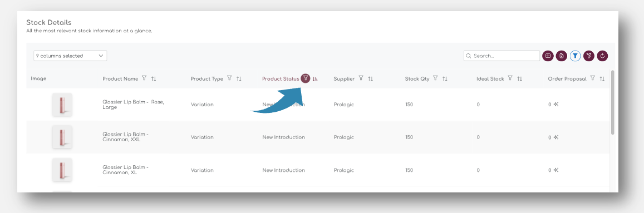Sort by Product Name column
This screenshot has height=213, width=644.
point(154,79)
